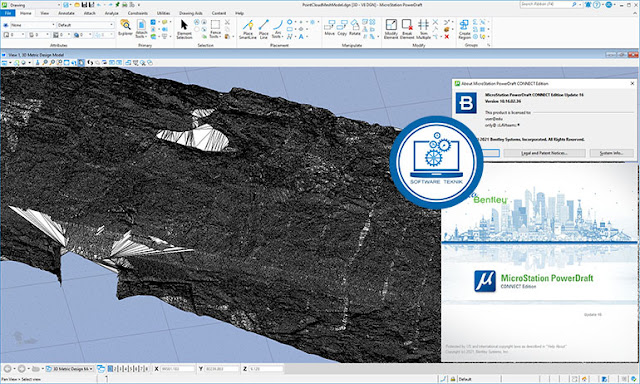
Task: Activate the Place SmartLine tool
Action: 248,29
